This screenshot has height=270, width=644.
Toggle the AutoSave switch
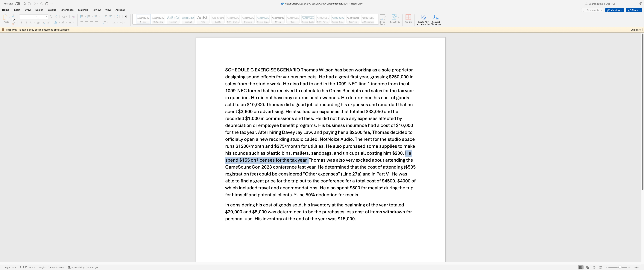pyautogui.click(x=18, y=4)
